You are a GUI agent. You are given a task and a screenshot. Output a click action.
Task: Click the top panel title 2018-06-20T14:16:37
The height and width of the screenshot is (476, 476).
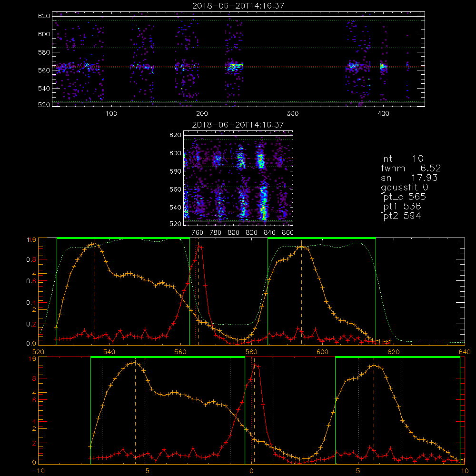click(238, 5)
